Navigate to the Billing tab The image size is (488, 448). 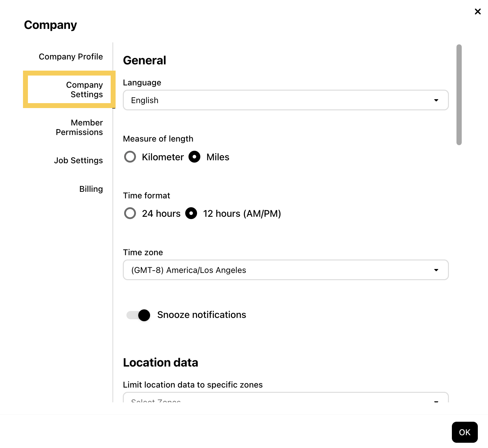pyautogui.click(x=91, y=189)
